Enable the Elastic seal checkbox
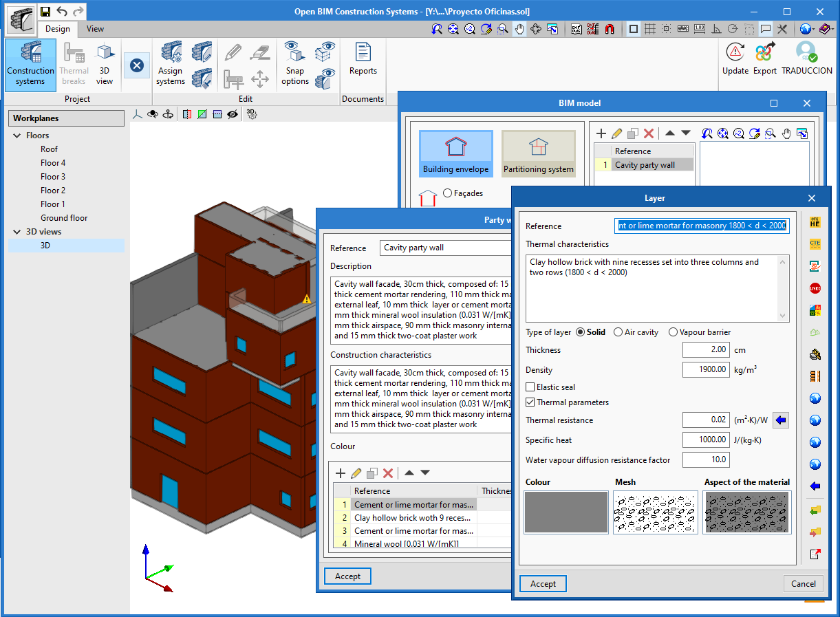Image resolution: width=840 pixels, height=617 pixels. click(550, 387)
